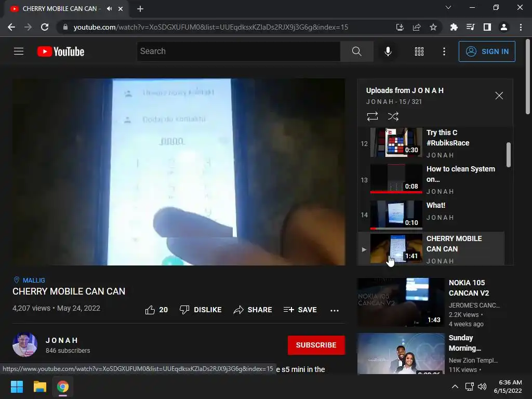Viewport: 532px width, 399px height.
Task: Open volume icon in system tray
Action: coord(482,387)
